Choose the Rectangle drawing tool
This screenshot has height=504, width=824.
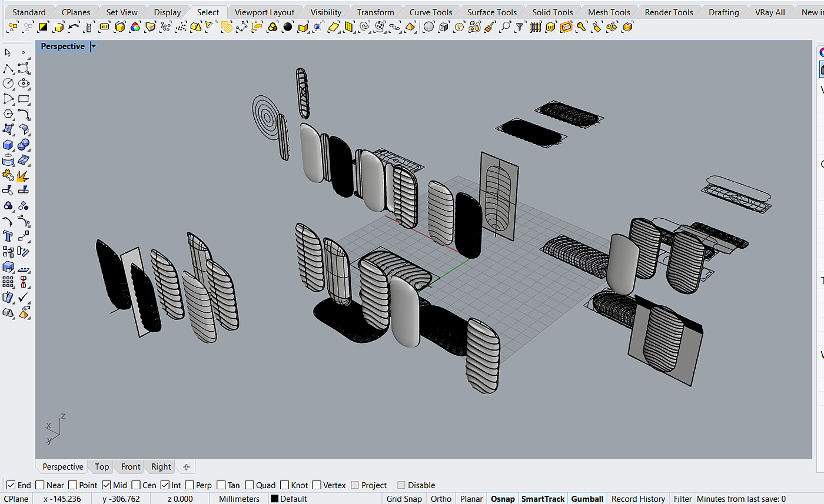click(24, 99)
